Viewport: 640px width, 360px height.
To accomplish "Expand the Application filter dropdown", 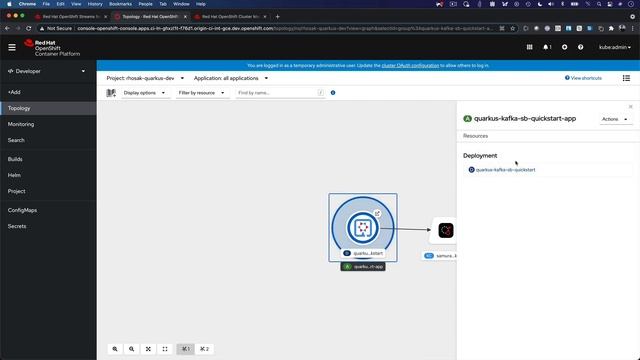I will pyautogui.click(x=231, y=78).
